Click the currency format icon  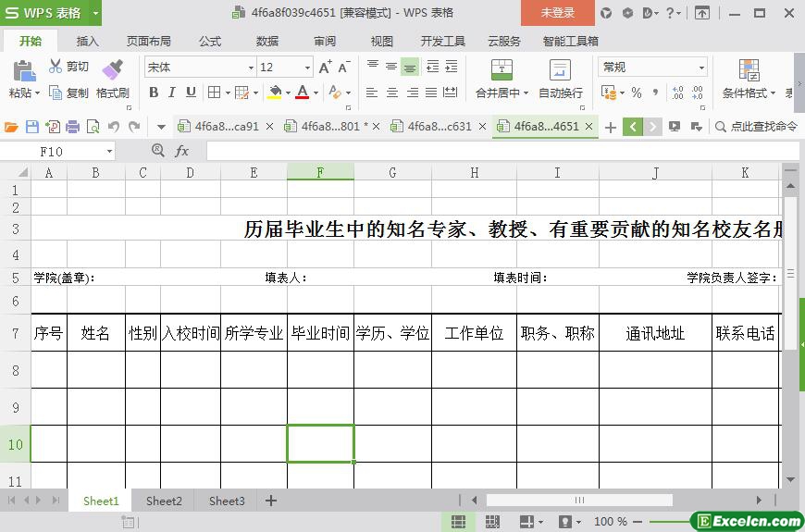(x=609, y=93)
